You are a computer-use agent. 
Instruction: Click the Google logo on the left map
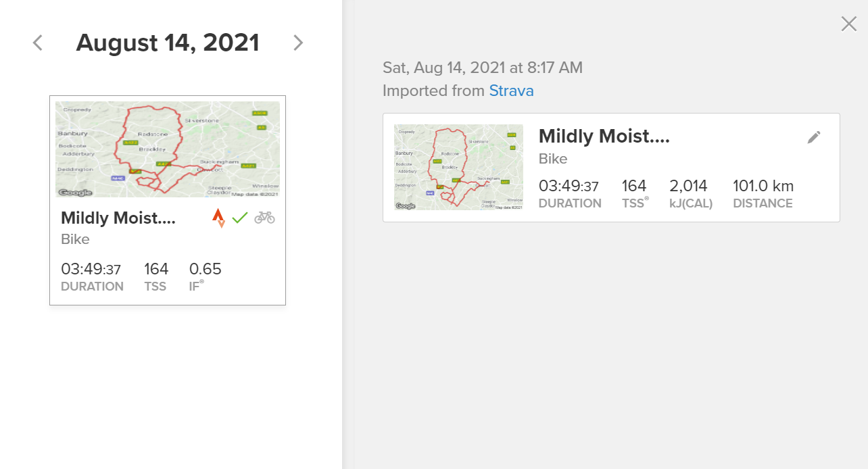[75, 193]
